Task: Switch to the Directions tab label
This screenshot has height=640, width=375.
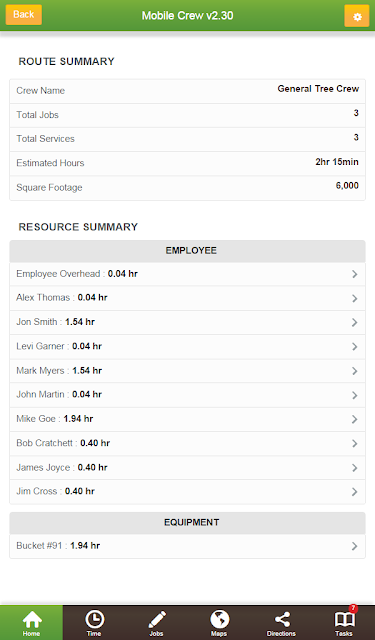Action: click(281, 633)
